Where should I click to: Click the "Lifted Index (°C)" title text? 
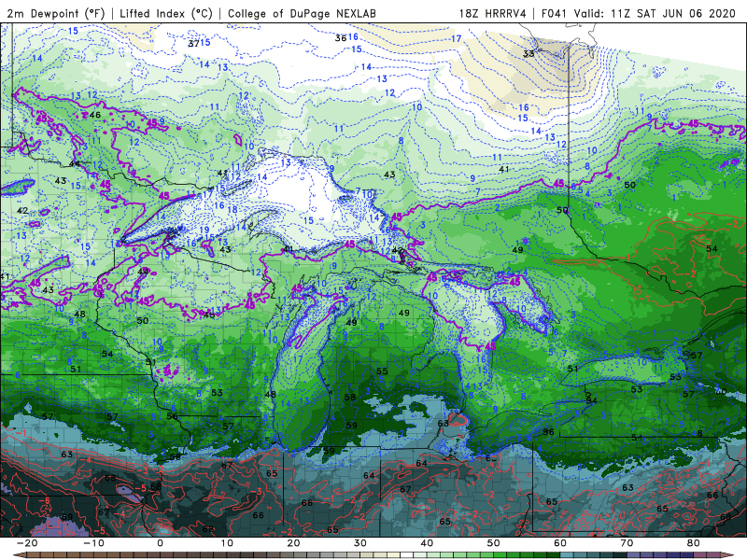tap(166, 13)
